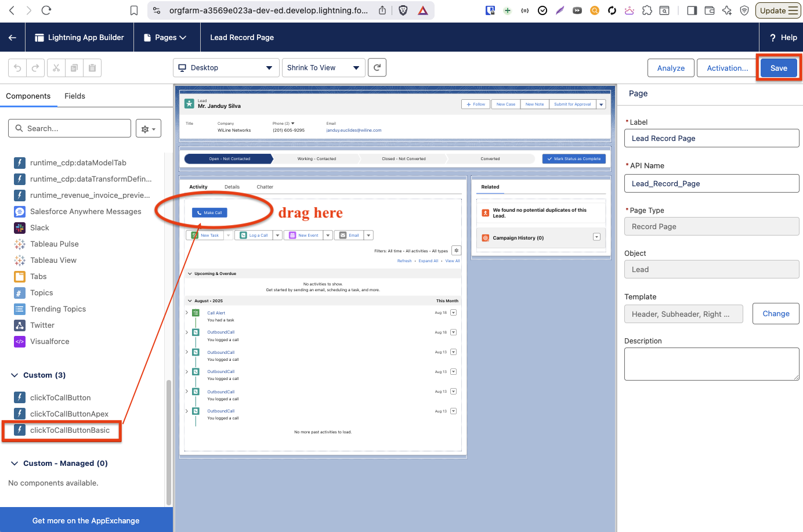The height and width of the screenshot is (532, 803).
Task: Click the cut scissors icon
Action: pos(56,68)
